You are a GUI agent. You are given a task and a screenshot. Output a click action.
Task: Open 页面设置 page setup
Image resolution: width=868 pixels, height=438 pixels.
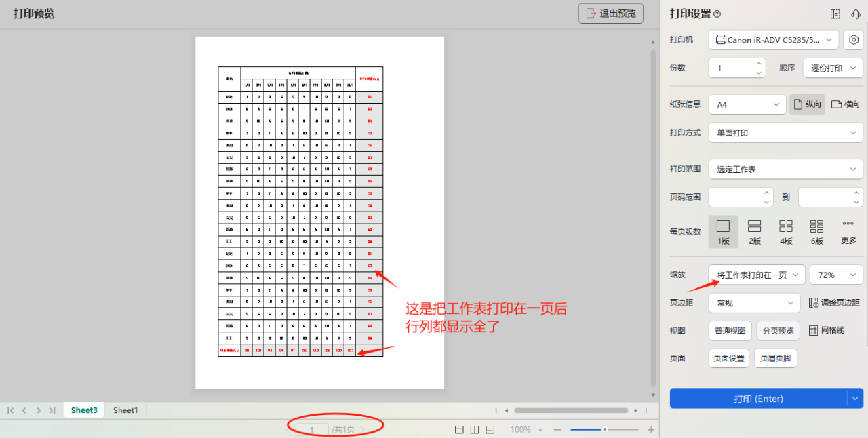pyautogui.click(x=729, y=358)
